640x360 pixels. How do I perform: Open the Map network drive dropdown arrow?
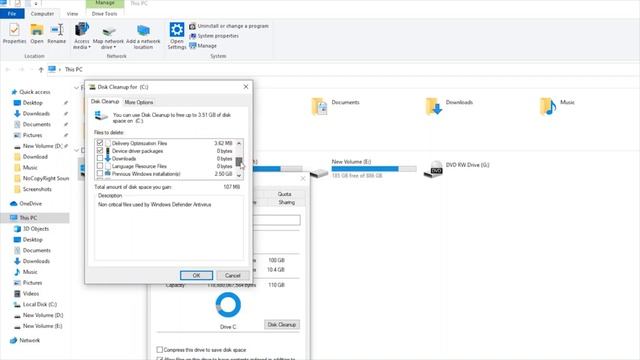coord(115,47)
